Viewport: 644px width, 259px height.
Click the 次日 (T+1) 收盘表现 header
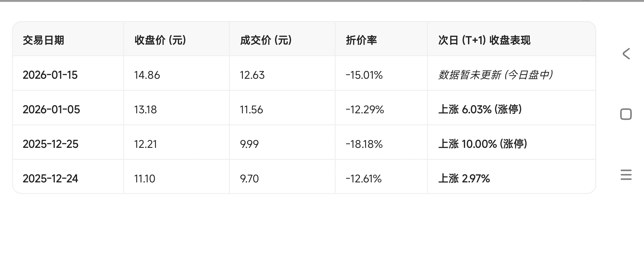tap(484, 40)
